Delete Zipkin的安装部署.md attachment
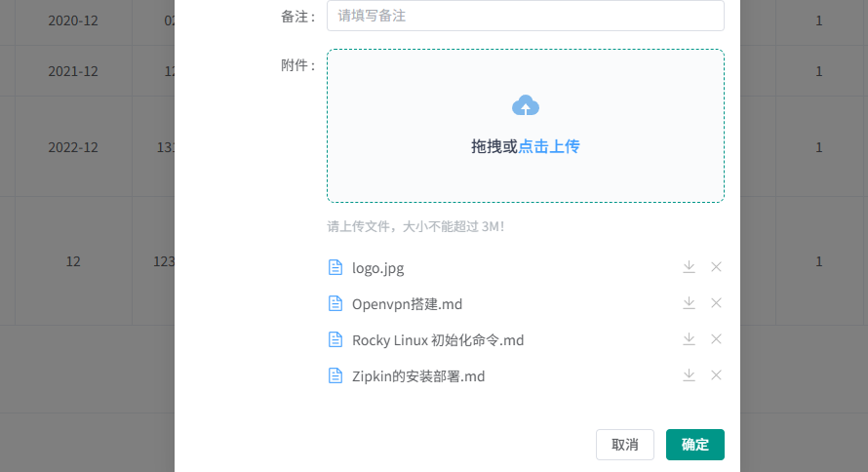The width and height of the screenshot is (868, 472). coord(716,375)
